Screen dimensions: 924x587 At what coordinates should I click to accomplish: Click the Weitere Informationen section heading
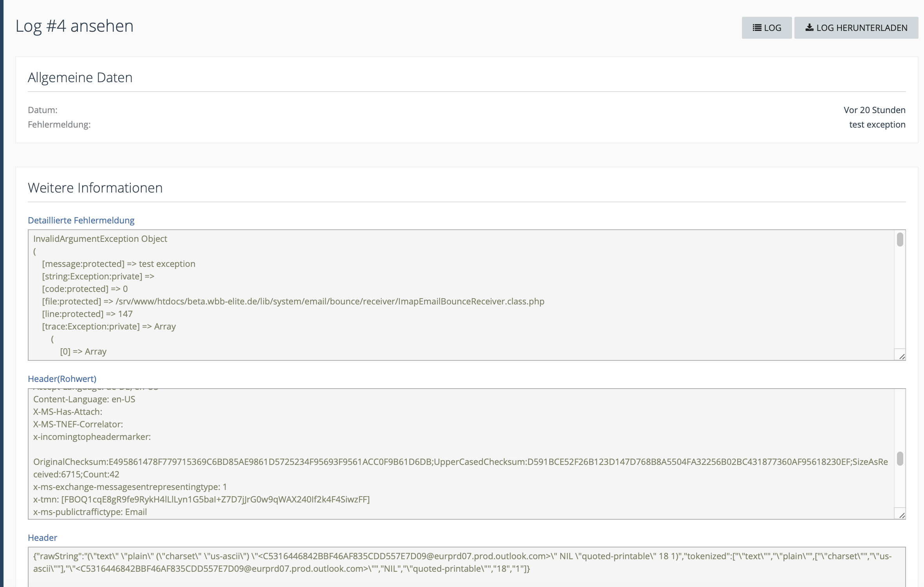[x=95, y=188]
